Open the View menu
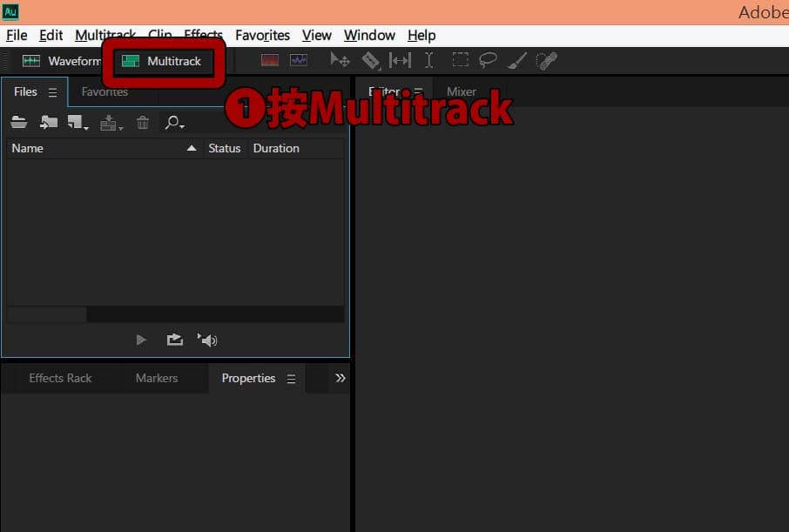Image resolution: width=789 pixels, height=532 pixels. click(316, 35)
